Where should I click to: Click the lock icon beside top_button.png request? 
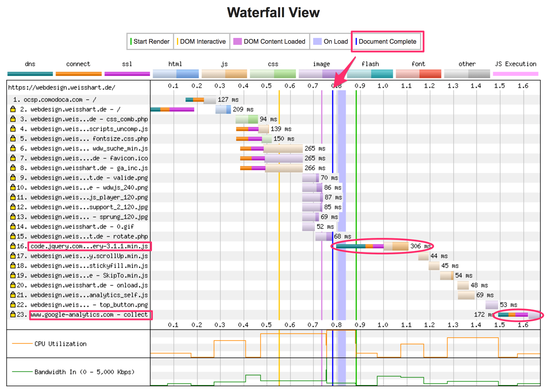coord(13,304)
